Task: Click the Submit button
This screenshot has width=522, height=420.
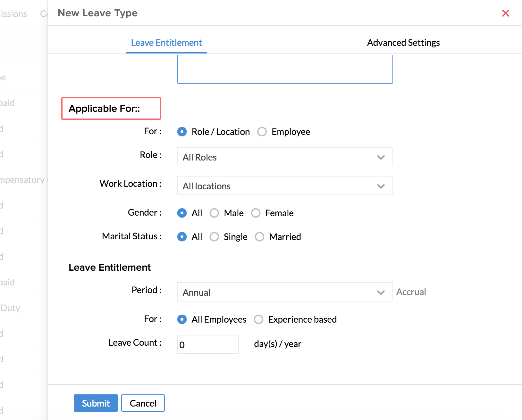Action: [x=96, y=403]
